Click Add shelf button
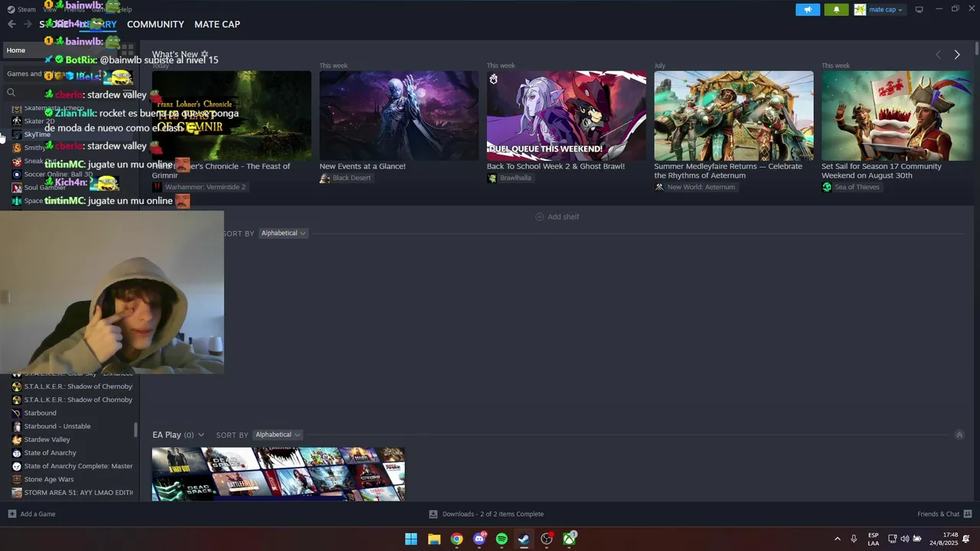Screen dimensions: 980x551 557,217
